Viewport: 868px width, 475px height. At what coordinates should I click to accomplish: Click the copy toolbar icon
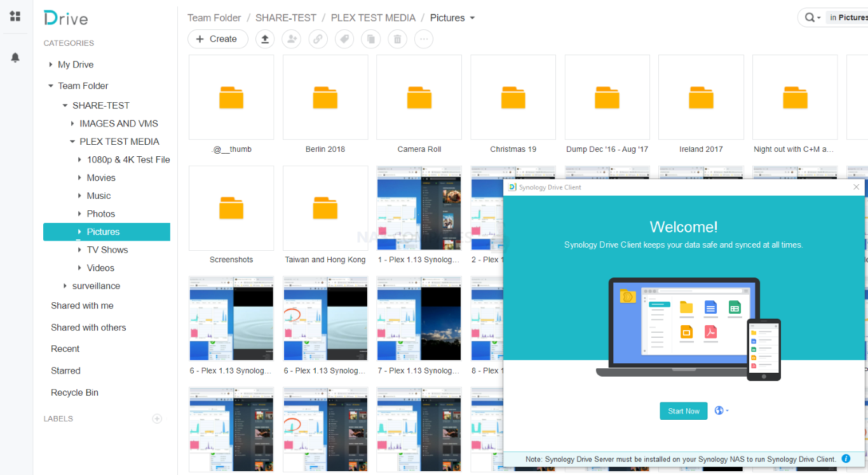tap(371, 39)
